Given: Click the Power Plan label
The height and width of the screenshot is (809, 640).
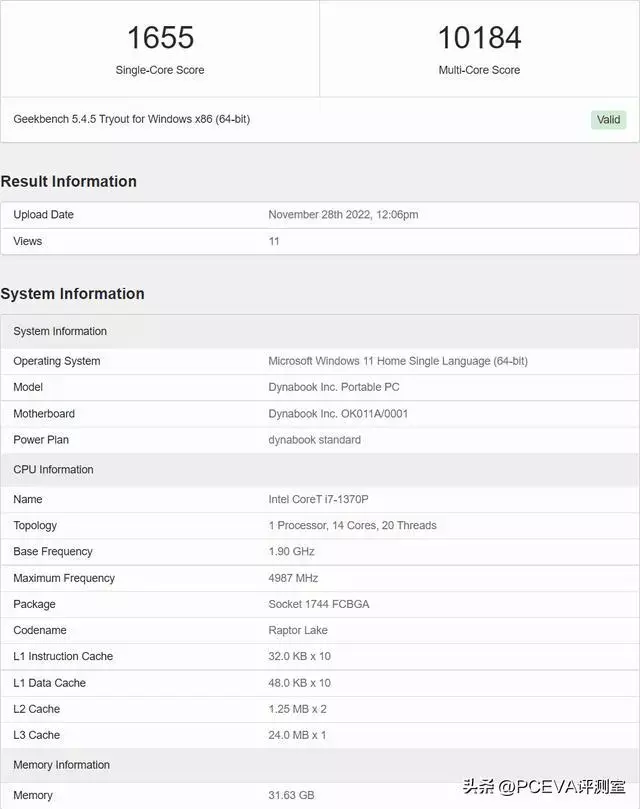Looking at the screenshot, I should click(x=41, y=440).
